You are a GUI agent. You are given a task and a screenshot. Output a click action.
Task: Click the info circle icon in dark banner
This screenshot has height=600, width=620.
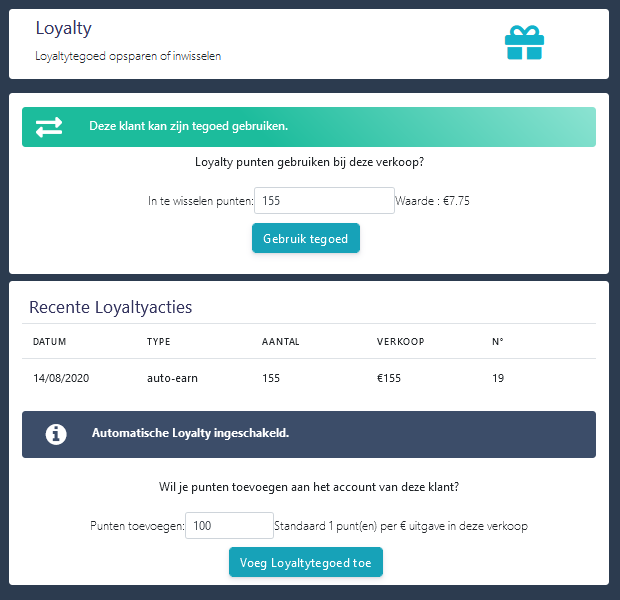(x=56, y=435)
